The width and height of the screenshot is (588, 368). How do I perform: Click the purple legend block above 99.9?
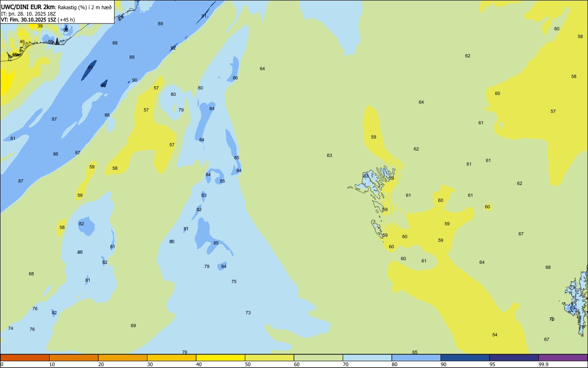pos(563,357)
